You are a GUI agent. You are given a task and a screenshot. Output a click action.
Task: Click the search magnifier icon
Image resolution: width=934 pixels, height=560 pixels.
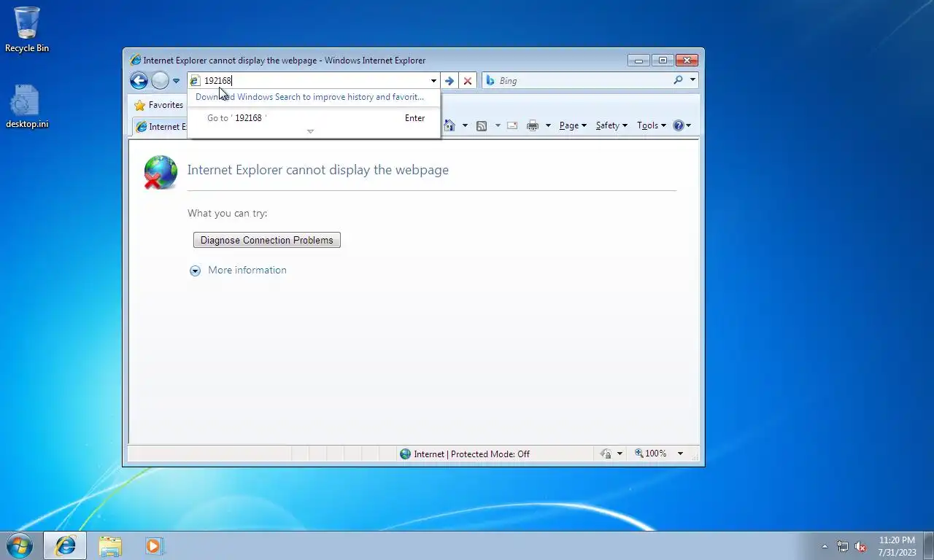point(679,81)
